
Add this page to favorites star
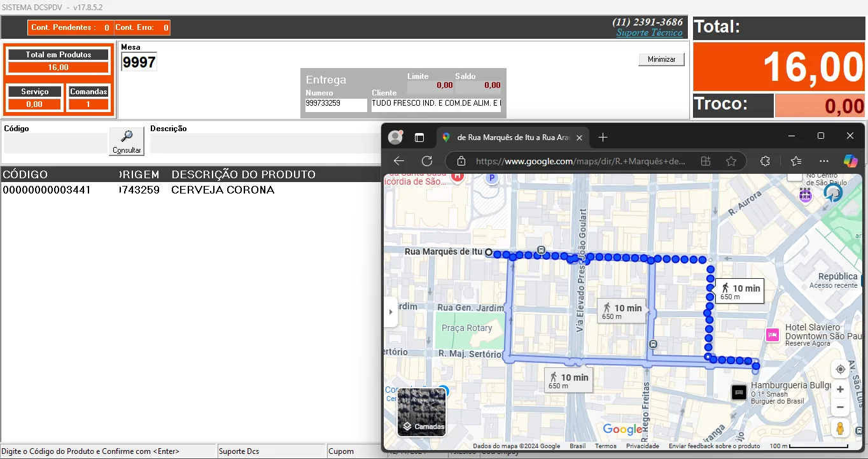[x=731, y=161]
